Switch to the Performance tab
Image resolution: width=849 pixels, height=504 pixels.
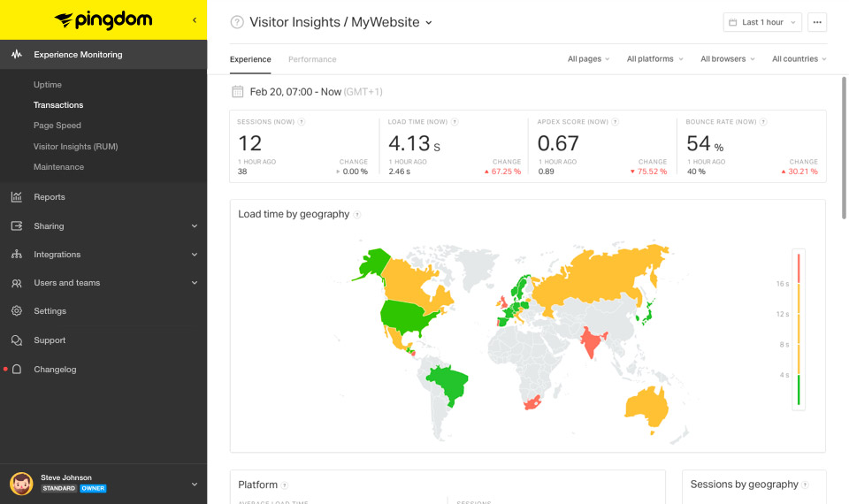click(312, 59)
